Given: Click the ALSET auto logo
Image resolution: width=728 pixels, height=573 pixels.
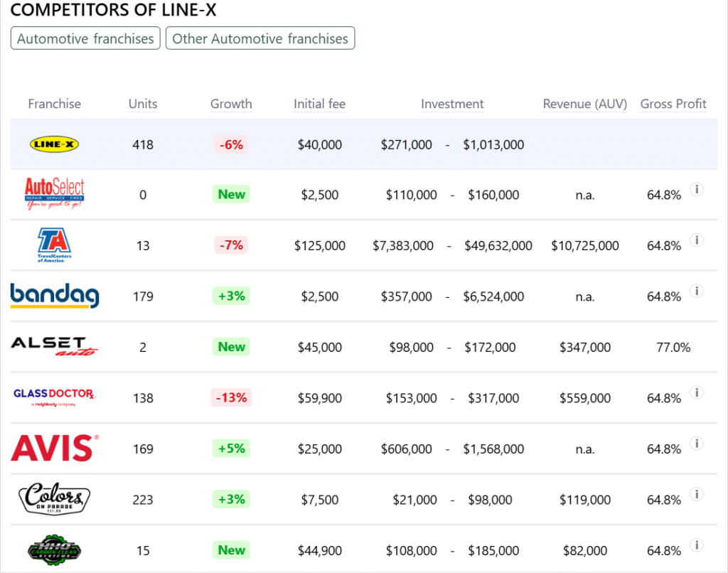Looking at the screenshot, I should pyautogui.click(x=54, y=347).
